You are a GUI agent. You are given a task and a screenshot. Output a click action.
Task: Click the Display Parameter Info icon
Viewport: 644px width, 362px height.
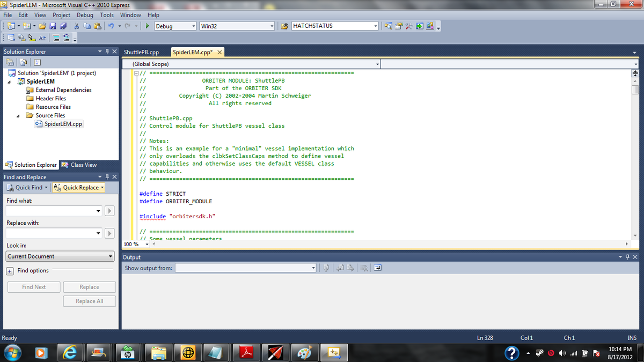(x=21, y=38)
